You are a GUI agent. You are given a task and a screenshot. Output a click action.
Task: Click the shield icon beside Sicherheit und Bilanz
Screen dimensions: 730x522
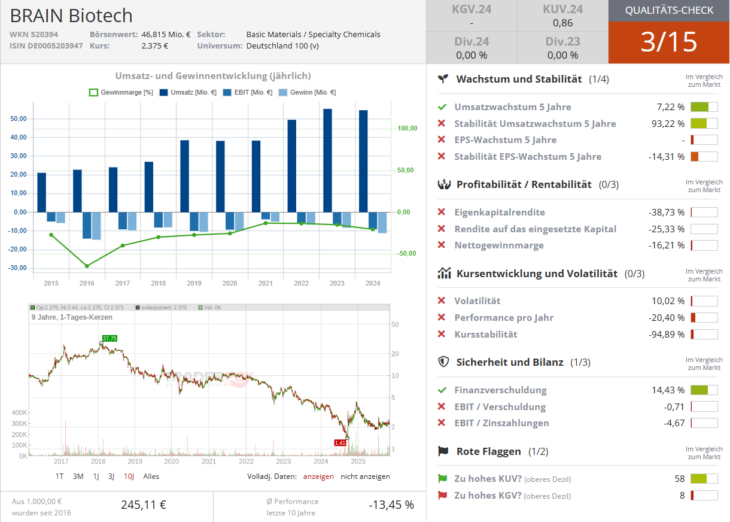[442, 362]
